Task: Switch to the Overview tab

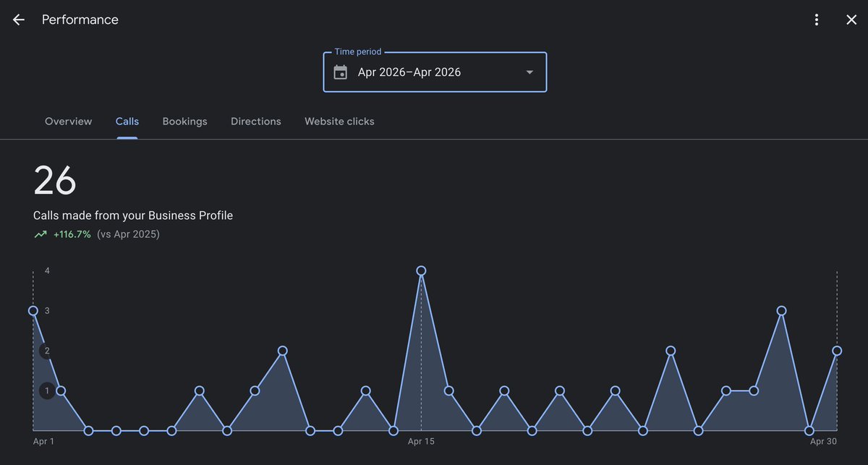Action: click(x=69, y=121)
